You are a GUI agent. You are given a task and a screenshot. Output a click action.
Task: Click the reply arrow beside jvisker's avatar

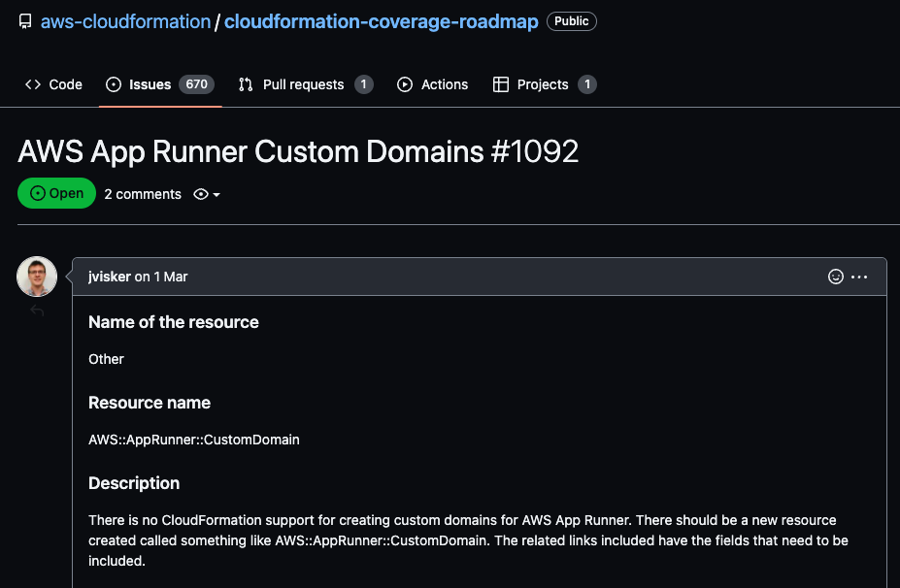point(37,310)
